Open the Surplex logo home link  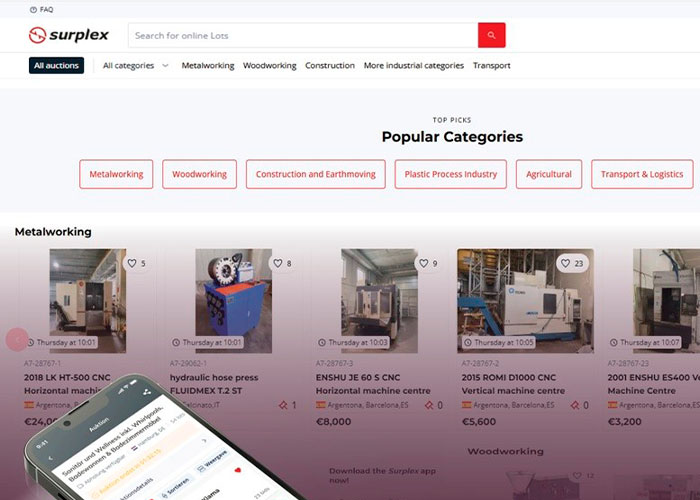[69, 35]
